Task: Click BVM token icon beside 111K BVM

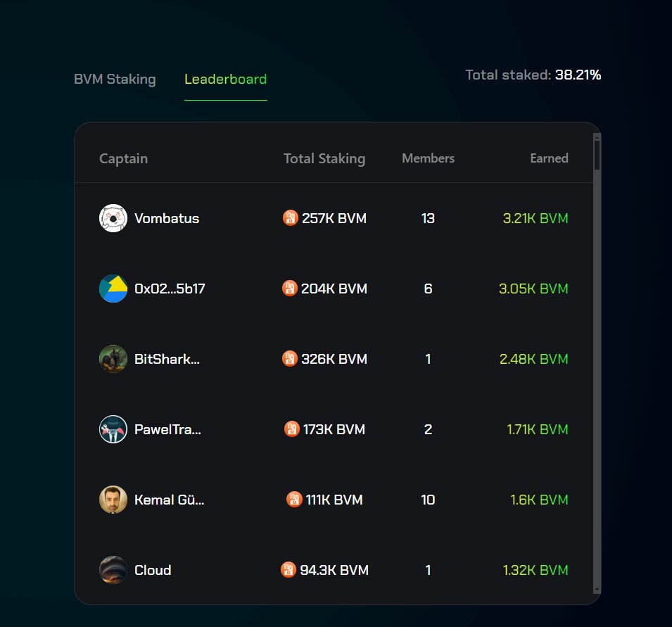Action: [x=294, y=499]
